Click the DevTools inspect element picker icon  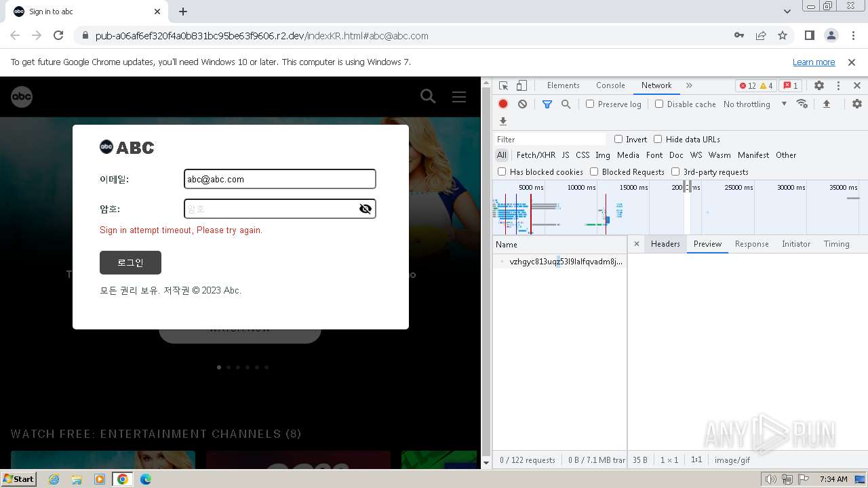tap(503, 85)
